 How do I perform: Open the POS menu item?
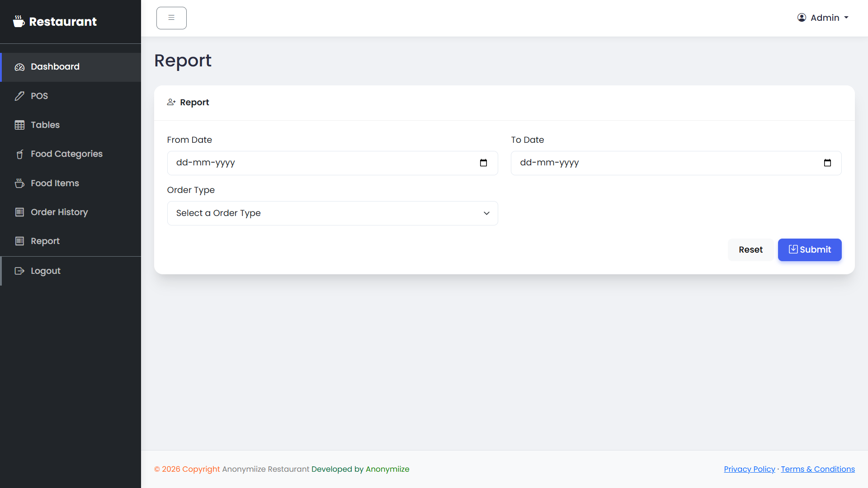71,96
